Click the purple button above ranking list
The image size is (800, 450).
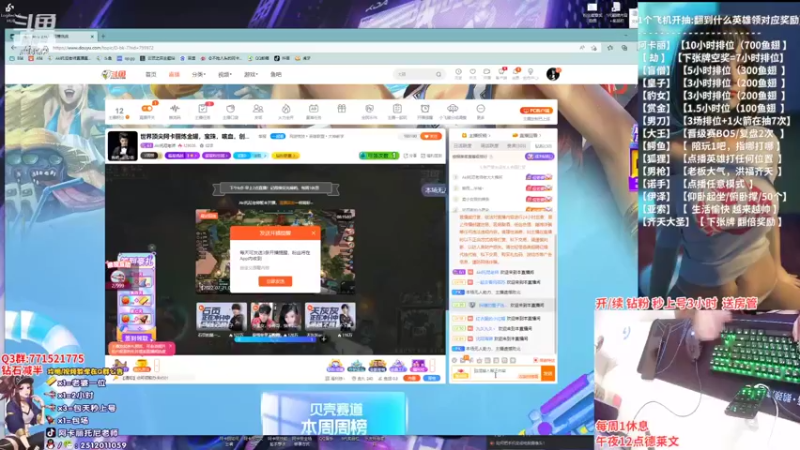539,157
